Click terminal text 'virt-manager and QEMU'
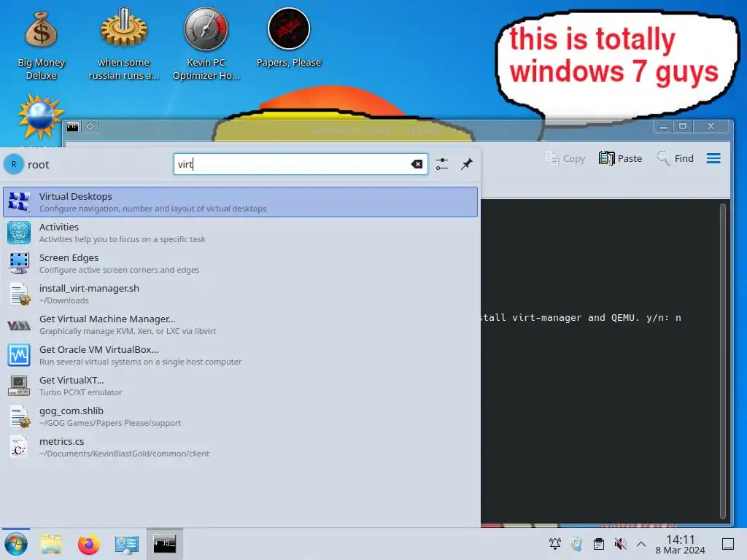 (x=574, y=318)
